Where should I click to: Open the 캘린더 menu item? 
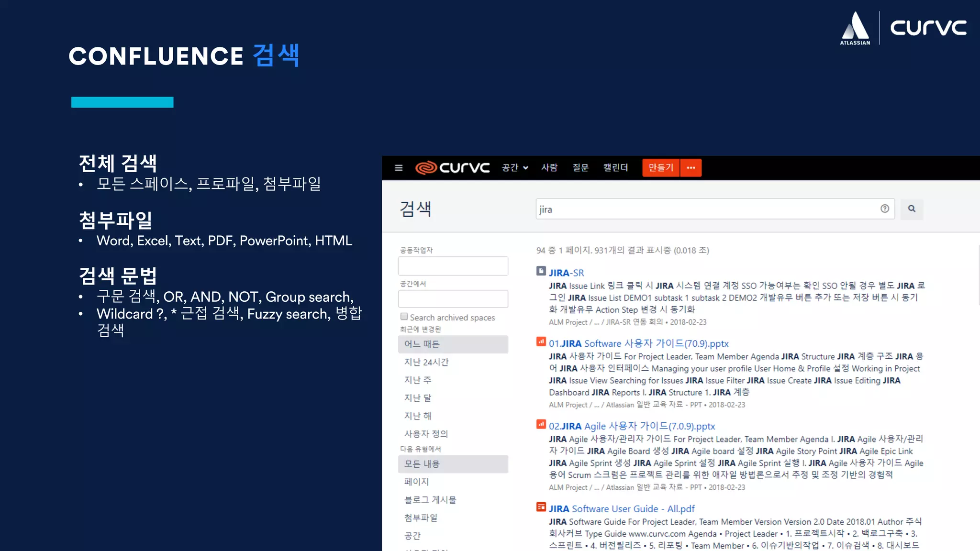pyautogui.click(x=615, y=168)
